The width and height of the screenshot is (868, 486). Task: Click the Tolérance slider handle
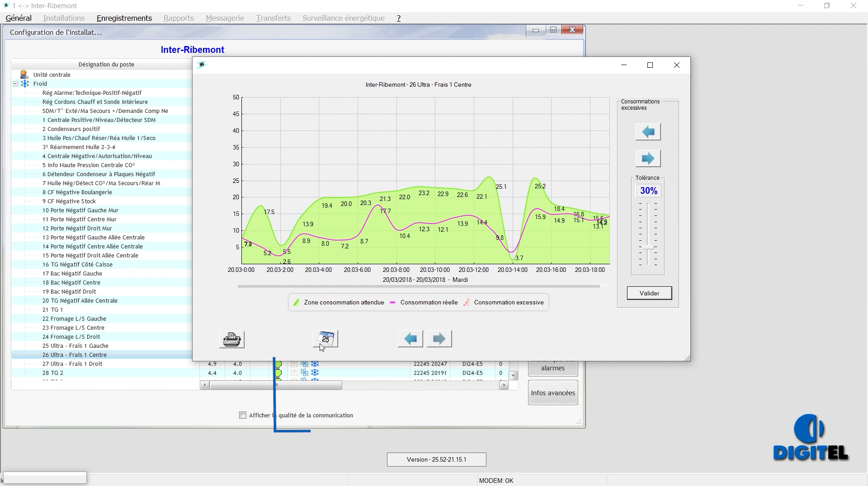(x=648, y=248)
